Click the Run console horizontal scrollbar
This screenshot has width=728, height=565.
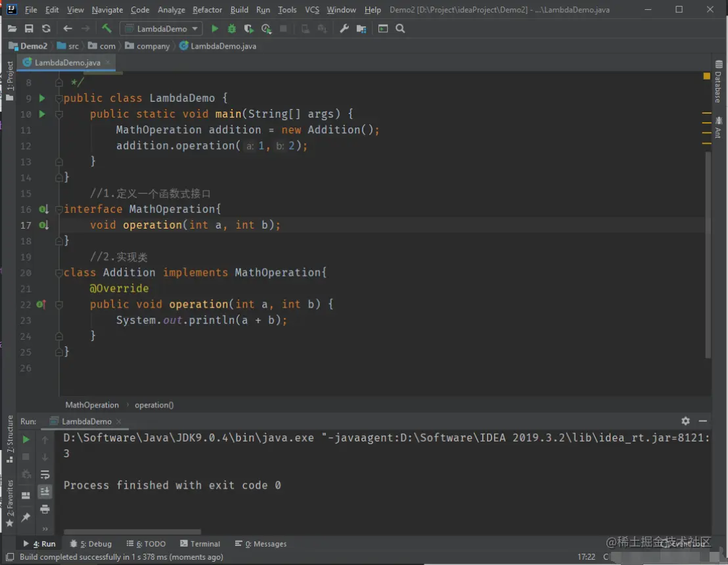coord(132,531)
